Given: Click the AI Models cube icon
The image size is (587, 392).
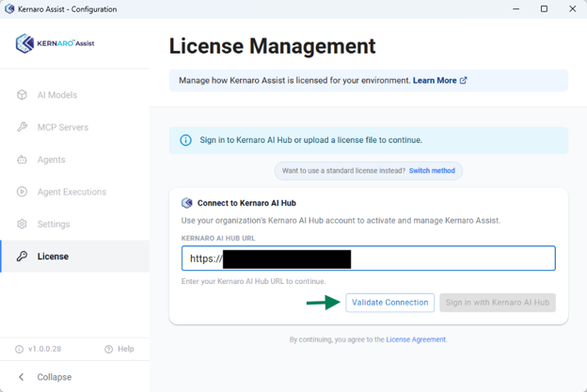Looking at the screenshot, I should (x=22, y=95).
